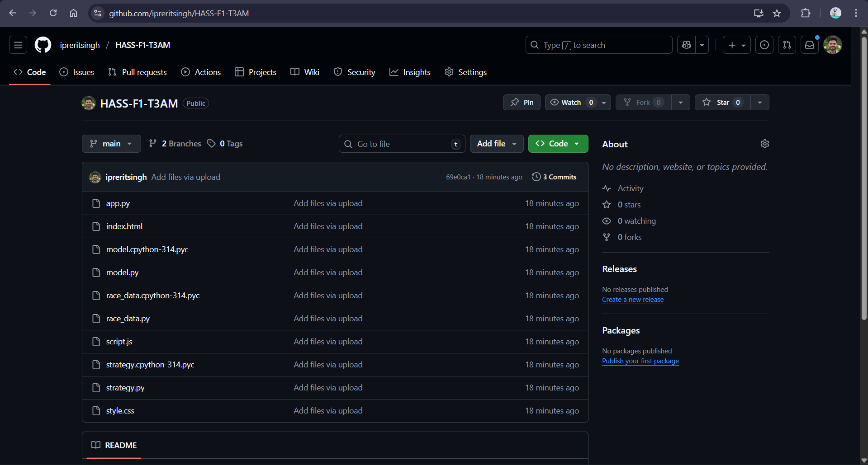Expand the main branch selector

(111, 144)
